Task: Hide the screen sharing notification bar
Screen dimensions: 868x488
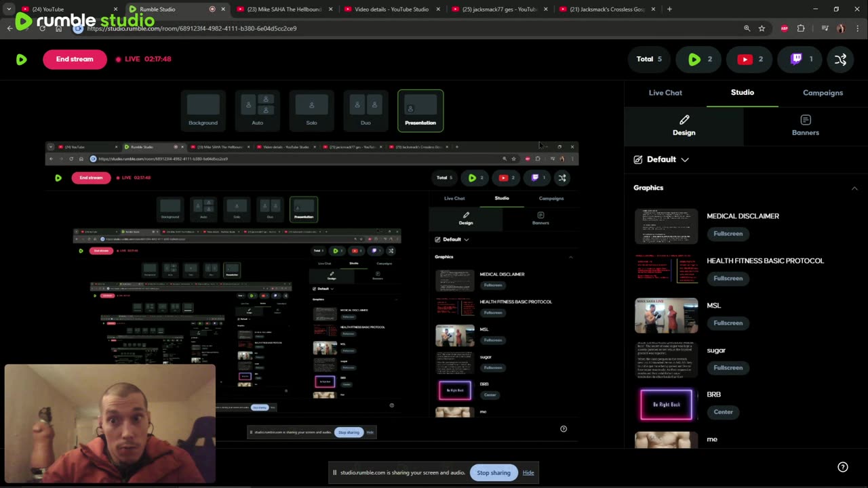Action: pos(528,473)
